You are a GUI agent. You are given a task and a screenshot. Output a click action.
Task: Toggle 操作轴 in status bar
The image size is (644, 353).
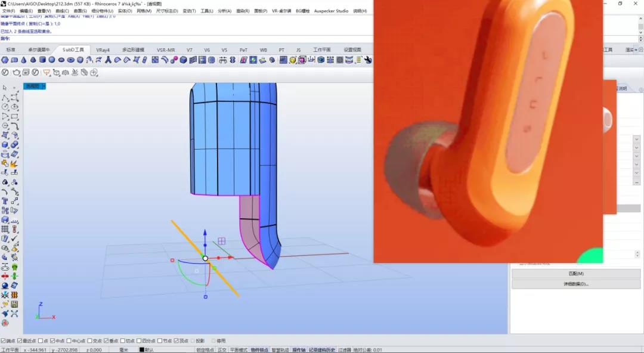point(299,350)
